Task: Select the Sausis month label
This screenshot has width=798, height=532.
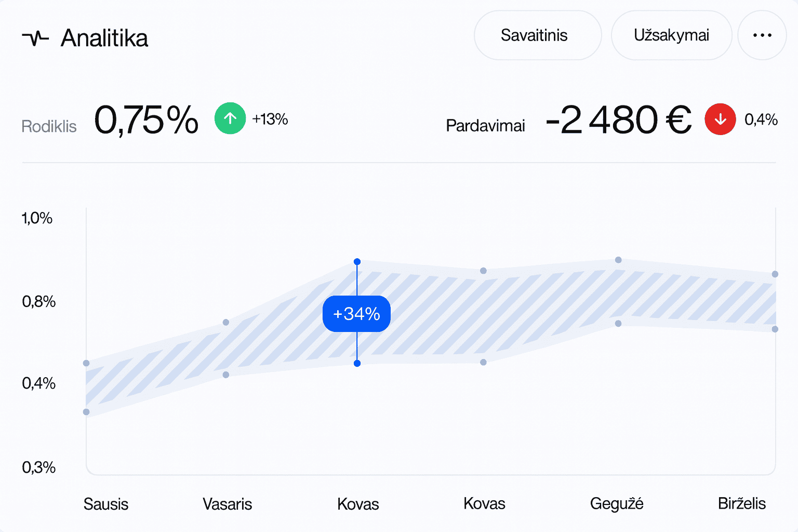Action: [106, 504]
